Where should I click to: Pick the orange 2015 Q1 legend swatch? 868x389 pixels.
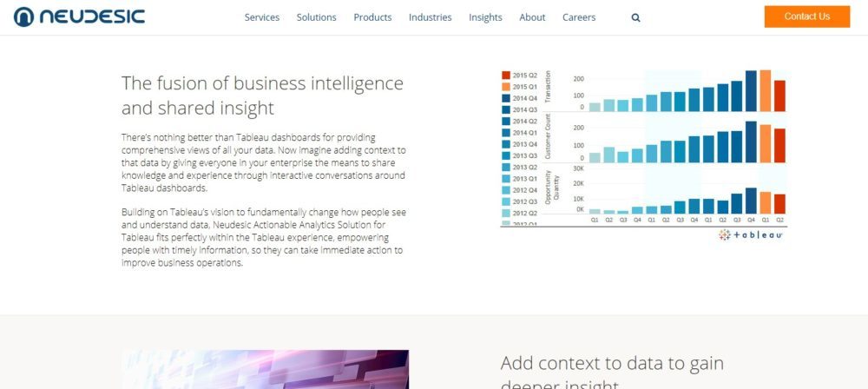click(x=506, y=87)
